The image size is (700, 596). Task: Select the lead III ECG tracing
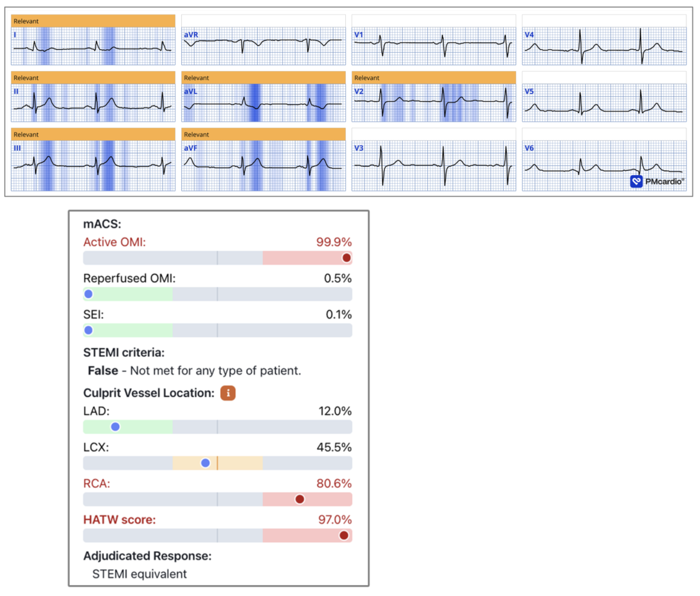click(x=92, y=160)
